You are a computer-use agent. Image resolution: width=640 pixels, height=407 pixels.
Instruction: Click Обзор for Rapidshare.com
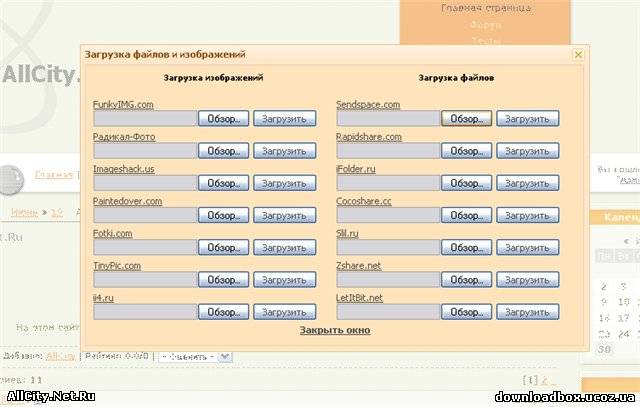[x=467, y=151]
